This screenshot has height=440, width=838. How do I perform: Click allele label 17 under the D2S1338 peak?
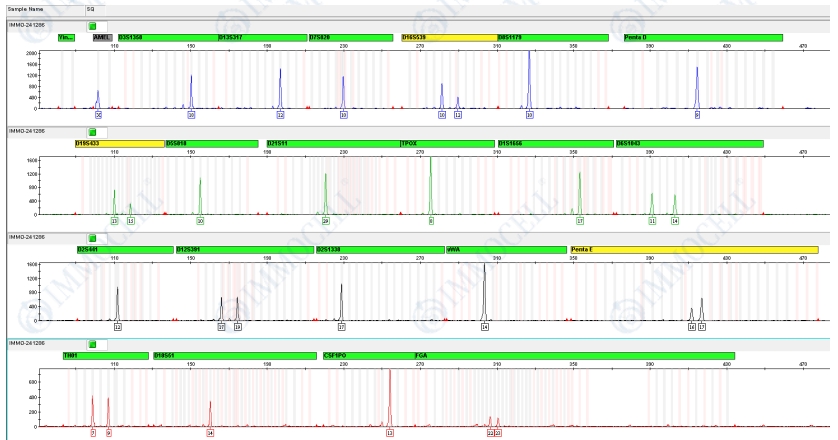[342, 327]
